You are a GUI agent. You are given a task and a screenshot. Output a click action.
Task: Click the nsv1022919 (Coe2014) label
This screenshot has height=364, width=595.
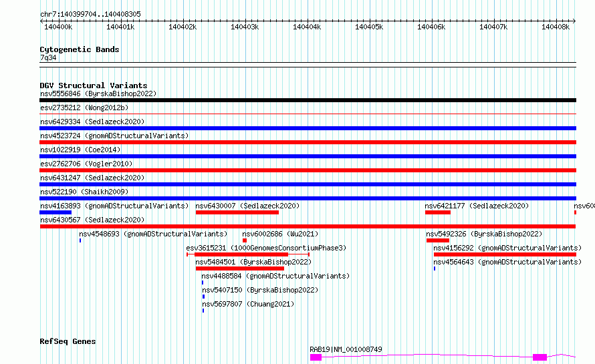pos(80,150)
